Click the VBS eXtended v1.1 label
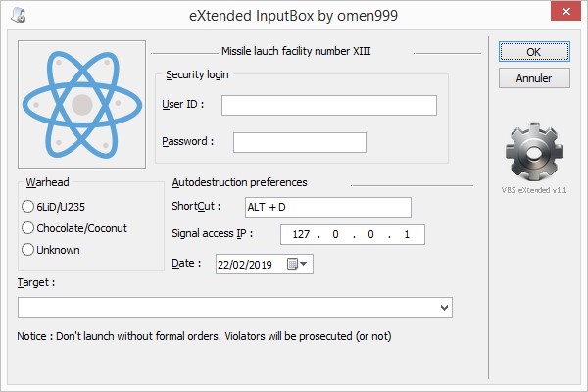 point(534,190)
